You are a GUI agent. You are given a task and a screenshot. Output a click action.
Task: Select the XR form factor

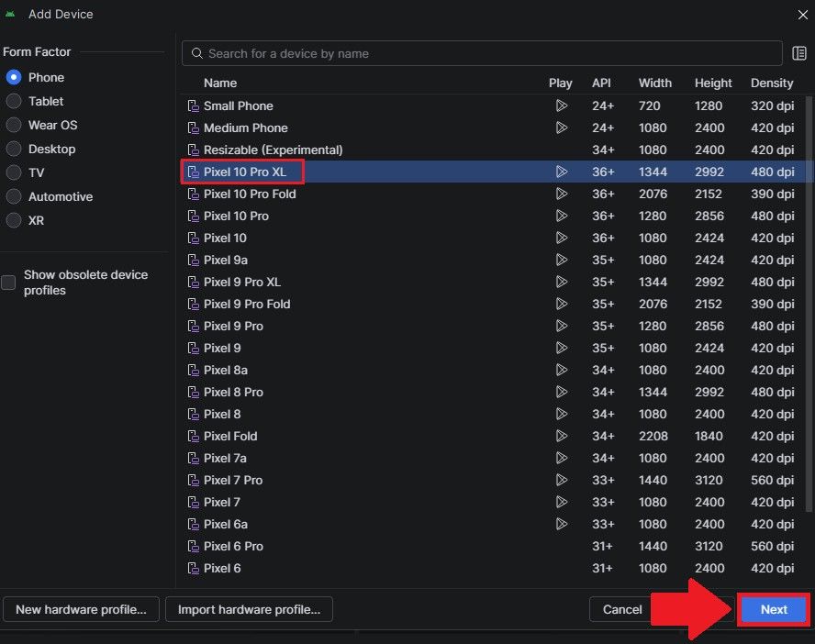(14, 221)
